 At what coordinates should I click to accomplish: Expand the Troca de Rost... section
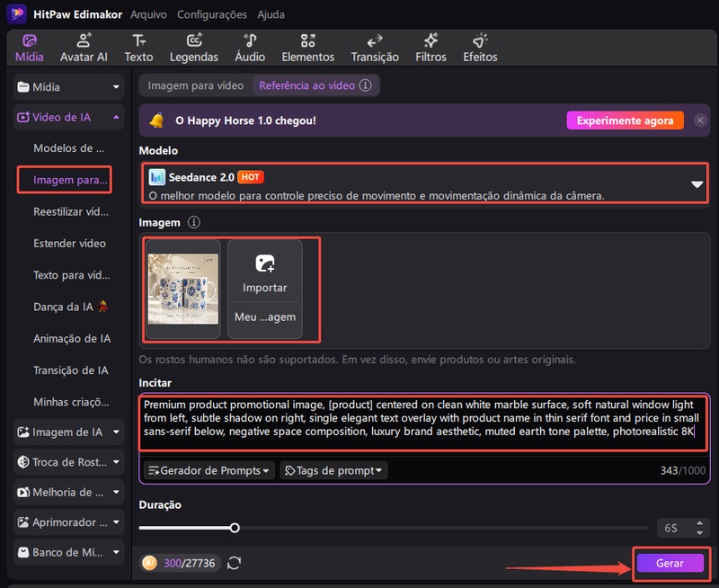coord(69,462)
